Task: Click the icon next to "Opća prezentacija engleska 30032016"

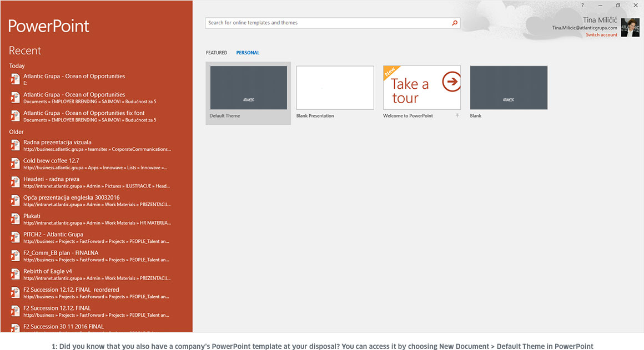Action: click(x=14, y=200)
